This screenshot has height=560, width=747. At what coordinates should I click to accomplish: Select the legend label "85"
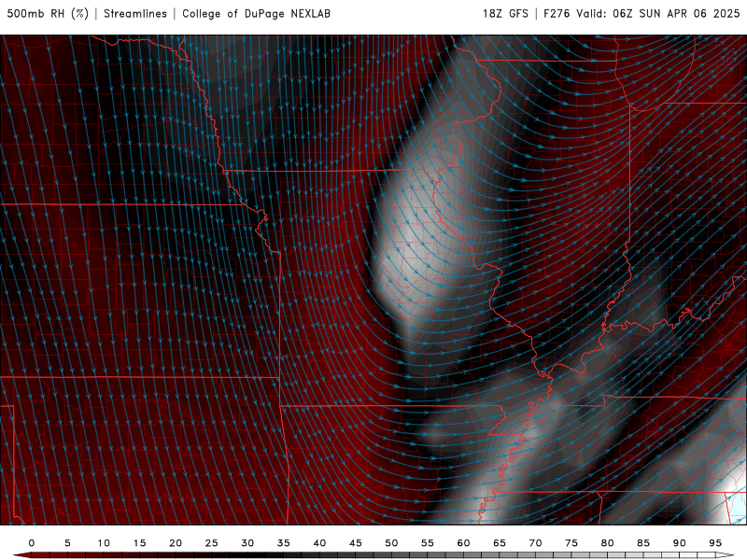(x=643, y=543)
